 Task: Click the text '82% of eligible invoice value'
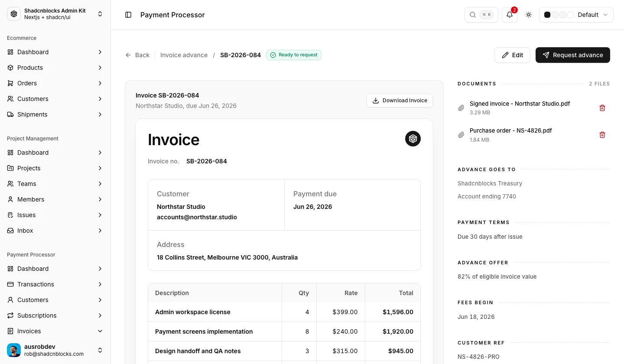pos(497,276)
